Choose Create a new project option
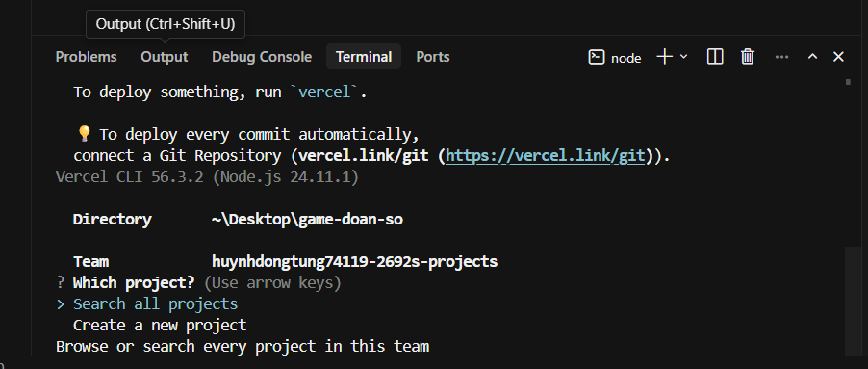Image resolution: width=868 pixels, height=369 pixels. click(160, 325)
